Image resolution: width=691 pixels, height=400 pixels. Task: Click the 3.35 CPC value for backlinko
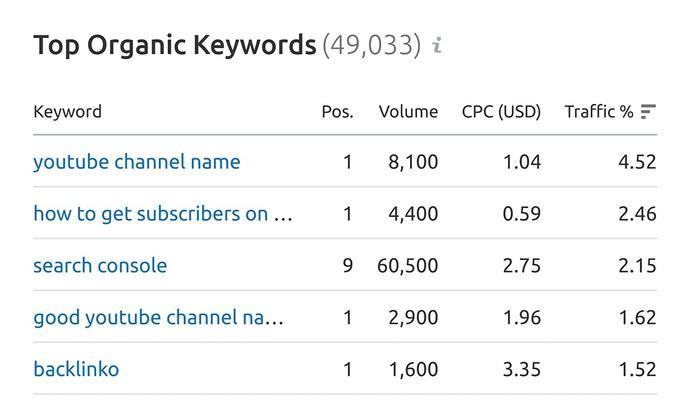coord(522,369)
